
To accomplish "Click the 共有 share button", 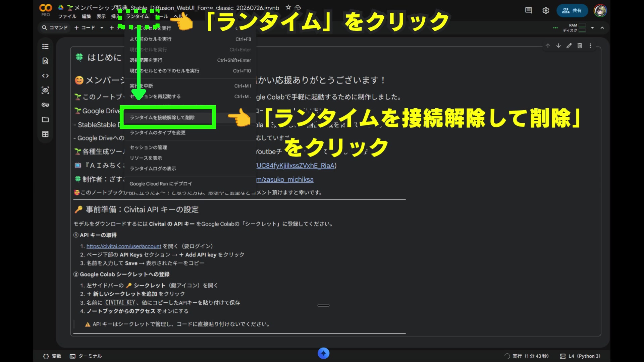I will pyautogui.click(x=572, y=10).
